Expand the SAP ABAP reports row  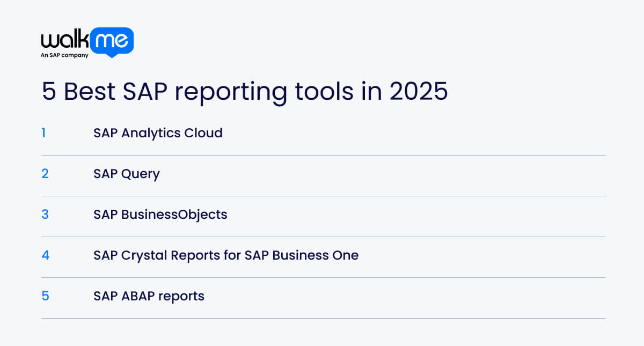[x=149, y=296]
